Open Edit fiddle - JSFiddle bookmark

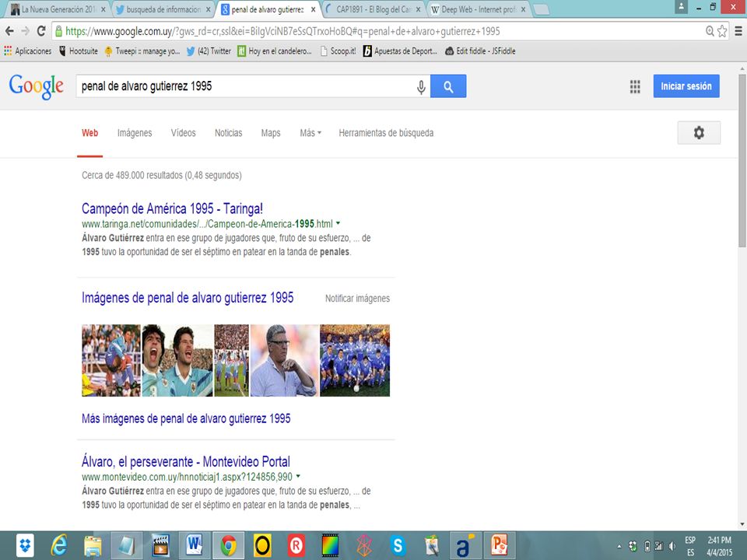tap(480, 51)
